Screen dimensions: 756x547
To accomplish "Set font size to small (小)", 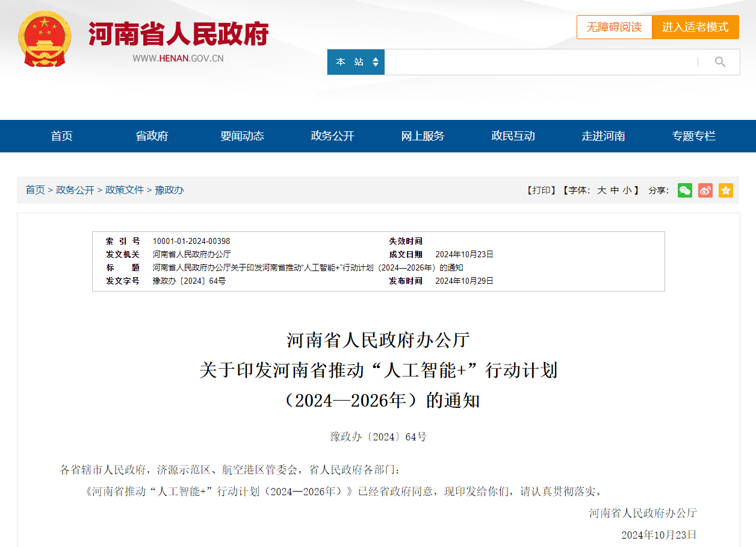I will [627, 190].
